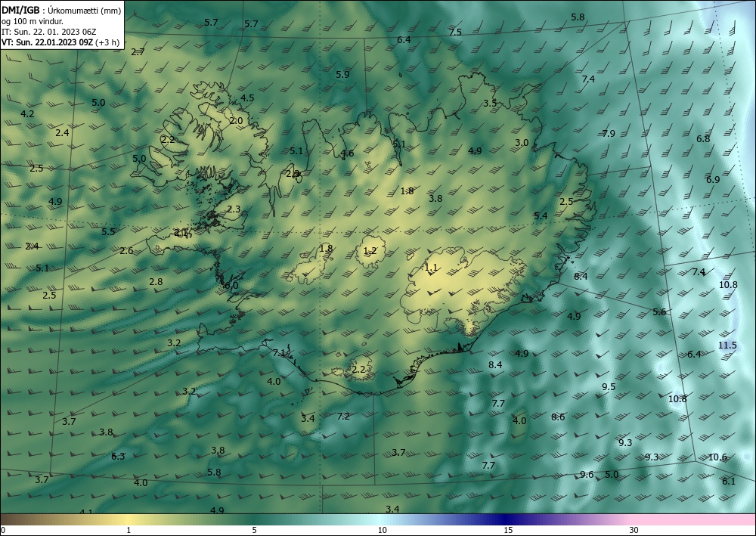
Task: Click the 10.6 value in the southeast
Action: (717, 457)
